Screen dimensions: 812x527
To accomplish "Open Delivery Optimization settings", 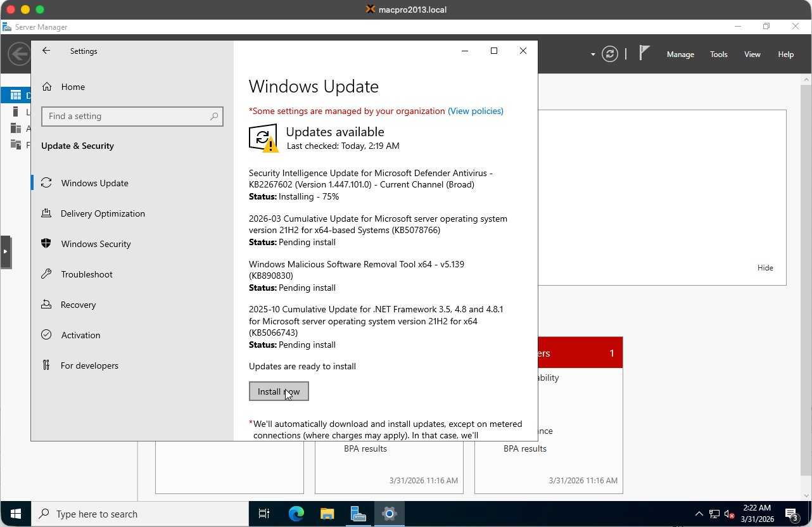I will click(x=102, y=213).
